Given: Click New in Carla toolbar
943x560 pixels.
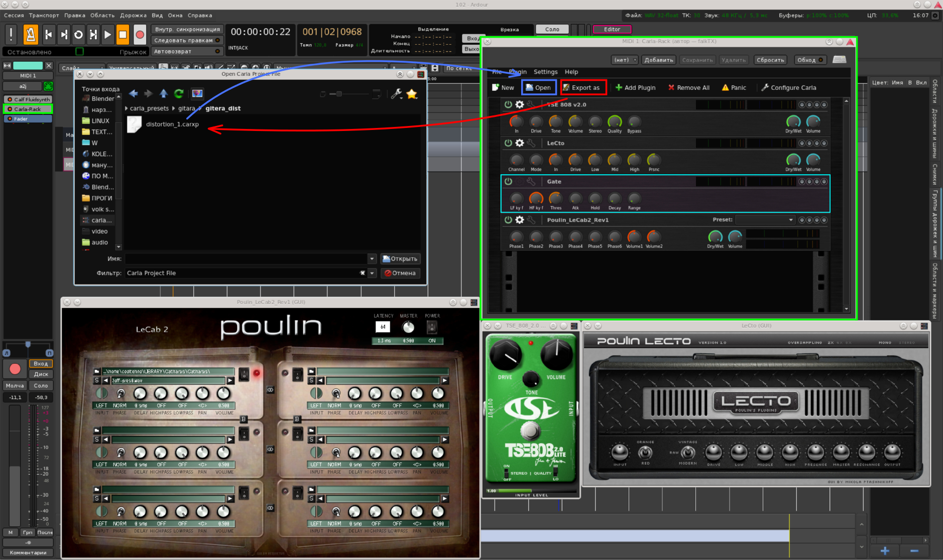Looking at the screenshot, I should click(503, 87).
